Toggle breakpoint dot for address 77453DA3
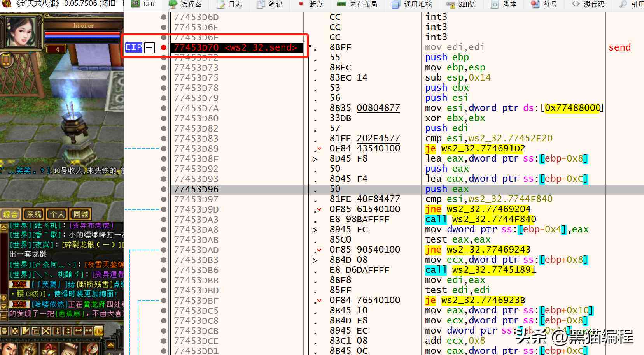Viewport: 644px width, 355px height. 164,220
